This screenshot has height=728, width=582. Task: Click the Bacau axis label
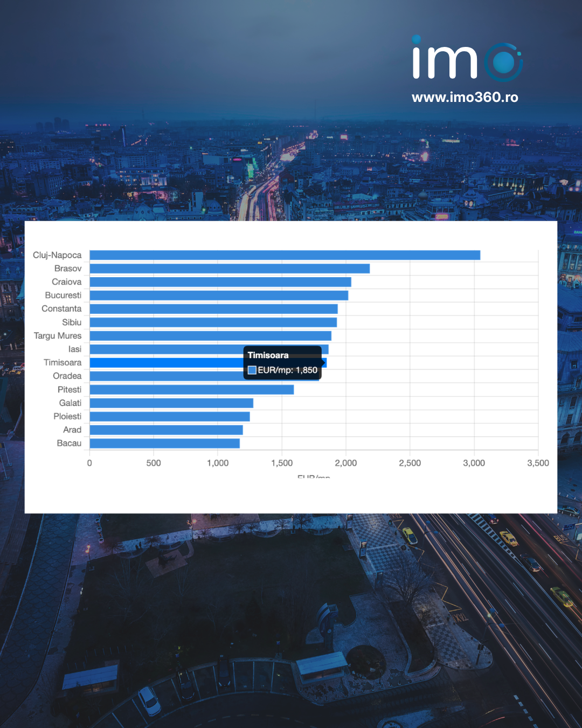(x=69, y=443)
